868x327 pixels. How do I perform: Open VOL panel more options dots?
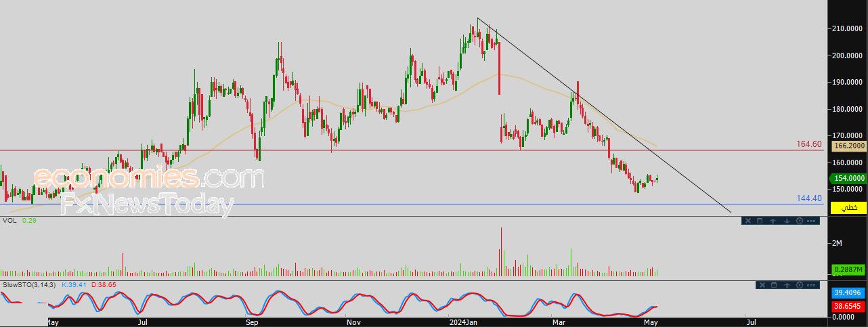point(811,221)
